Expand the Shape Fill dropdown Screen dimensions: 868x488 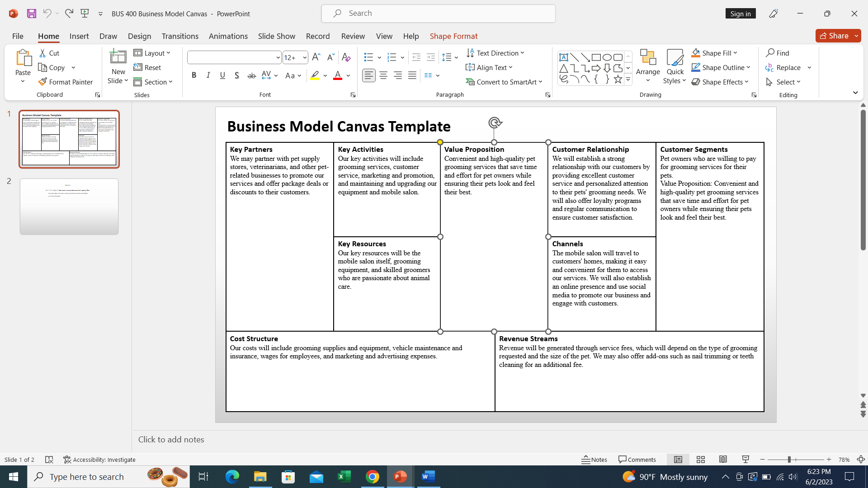pyautogui.click(x=735, y=53)
